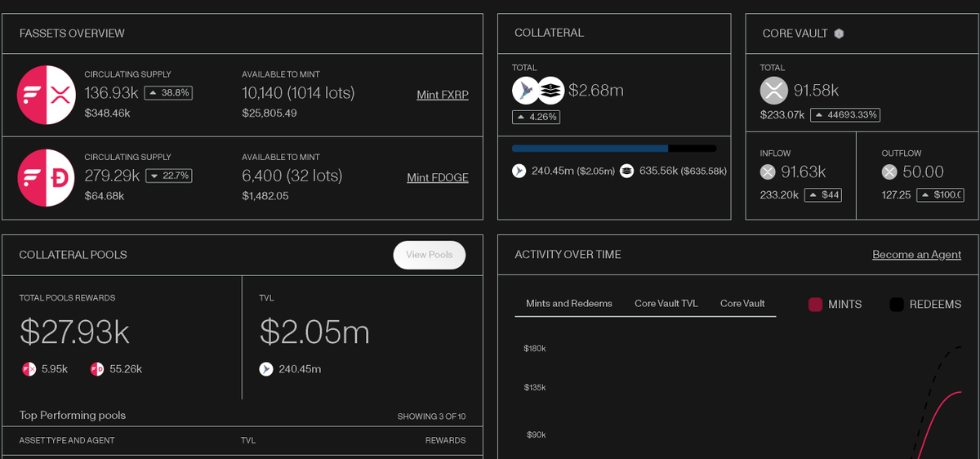Click the outflow change badge showing $100
This screenshot has width=980, height=459.
(x=940, y=195)
